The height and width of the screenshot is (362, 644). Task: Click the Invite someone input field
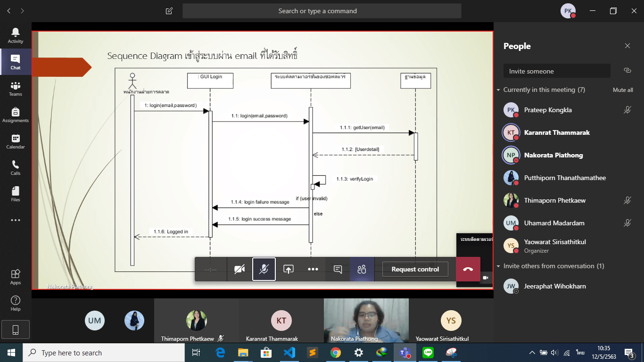[x=557, y=71]
